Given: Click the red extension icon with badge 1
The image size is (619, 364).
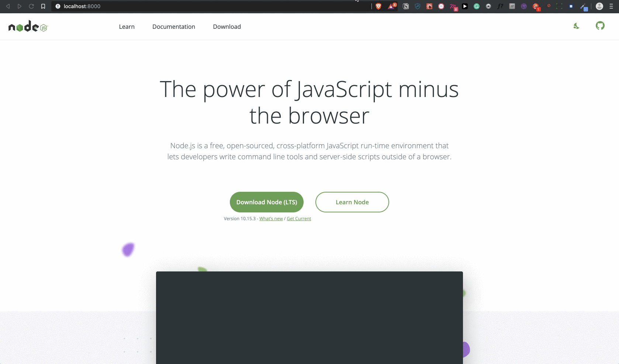Looking at the screenshot, I should click(536, 7).
